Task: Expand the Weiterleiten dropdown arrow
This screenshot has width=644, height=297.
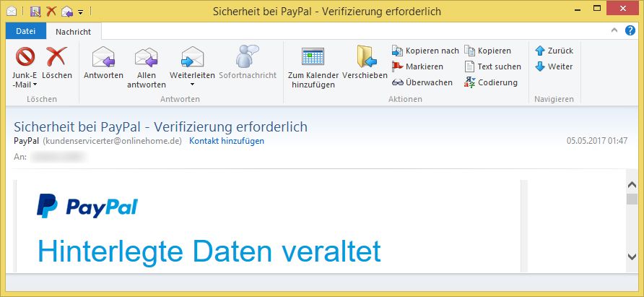Action: 192,85
